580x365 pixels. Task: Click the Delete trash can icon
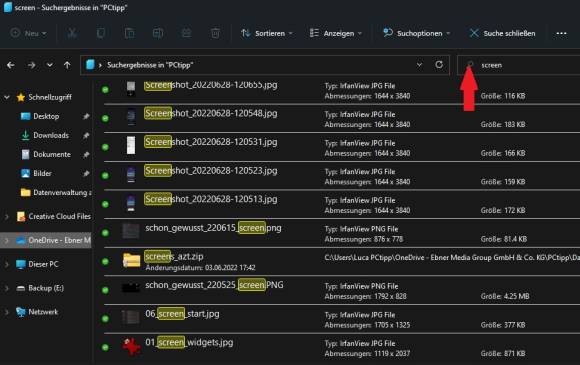click(215, 33)
